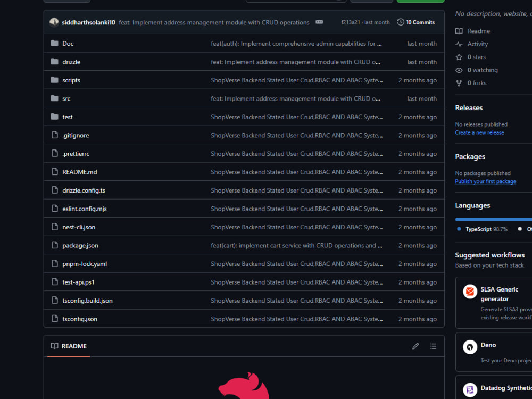The height and width of the screenshot is (399, 532).
Task: Click the SLSA Generic generator logo
Action: 470,292
